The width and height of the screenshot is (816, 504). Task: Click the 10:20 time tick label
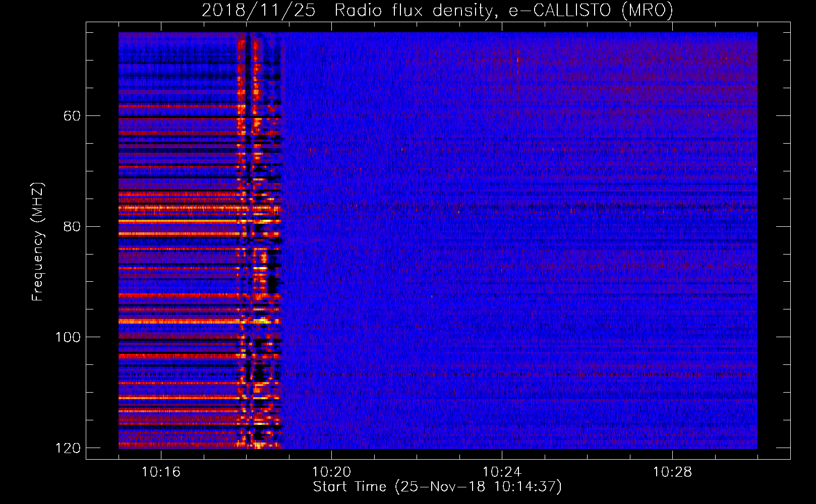pos(331,472)
